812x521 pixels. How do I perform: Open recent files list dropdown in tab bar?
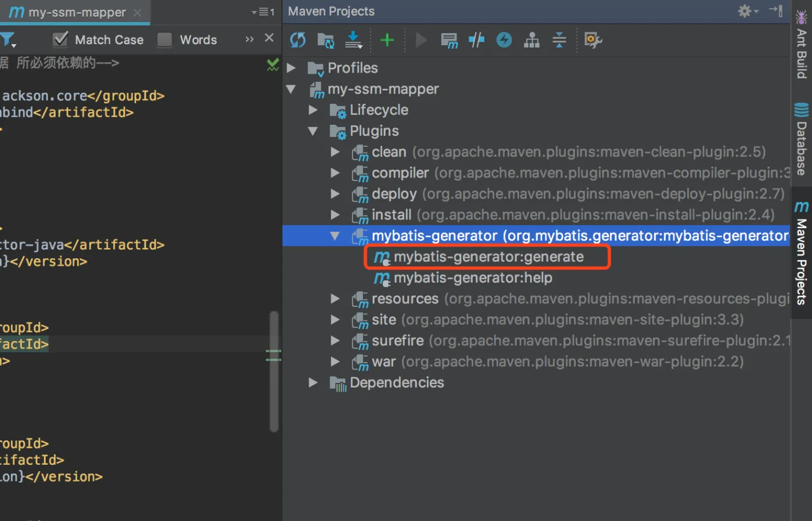[x=263, y=12]
